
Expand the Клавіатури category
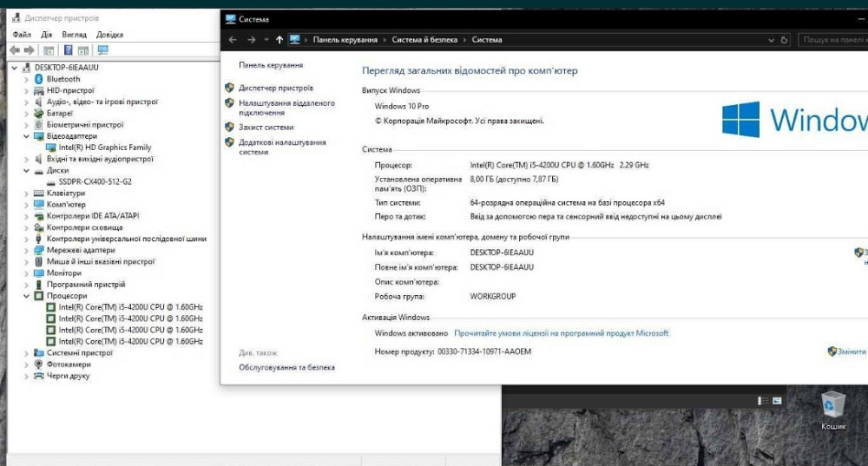click(27, 193)
